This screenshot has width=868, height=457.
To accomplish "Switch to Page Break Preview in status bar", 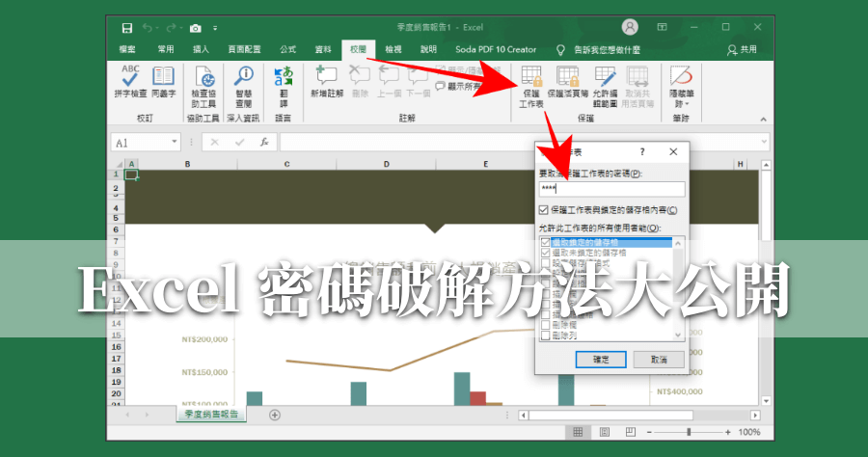I will 631,432.
